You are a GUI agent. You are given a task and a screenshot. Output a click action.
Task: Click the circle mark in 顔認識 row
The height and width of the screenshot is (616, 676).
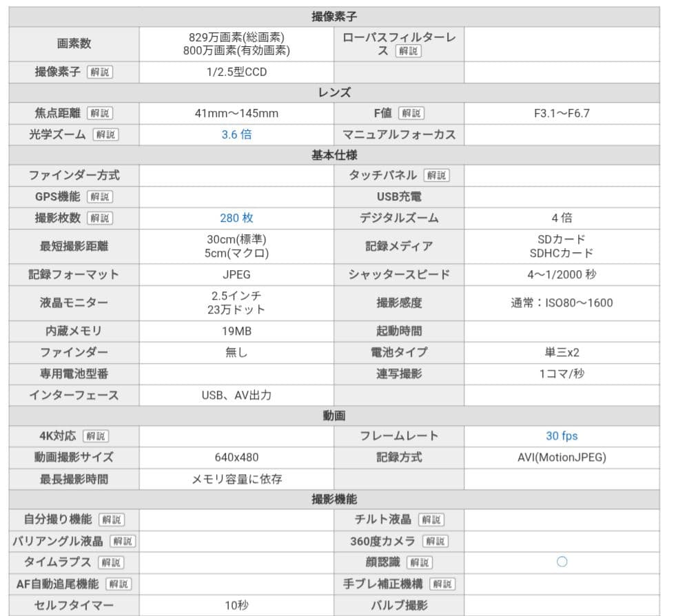(562, 563)
